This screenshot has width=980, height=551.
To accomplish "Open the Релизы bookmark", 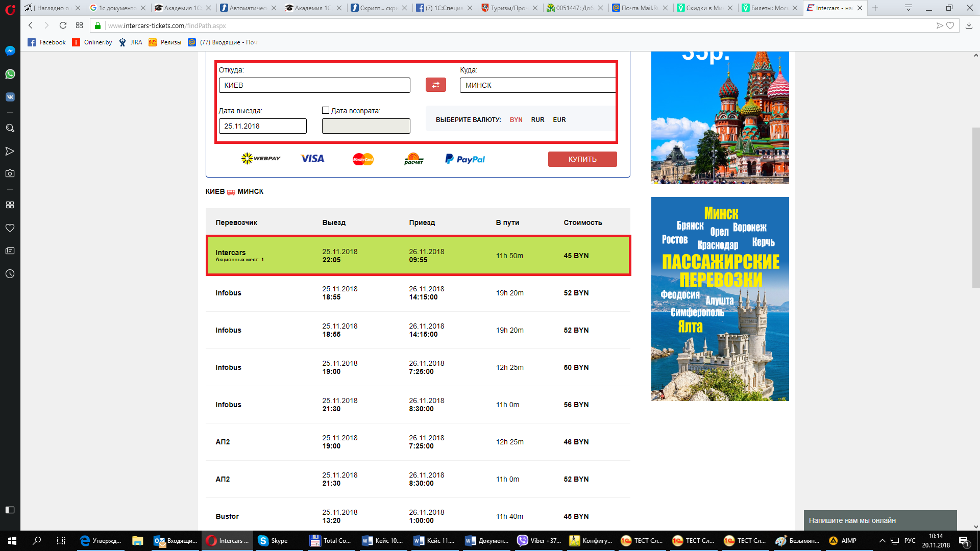I will click(165, 42).
